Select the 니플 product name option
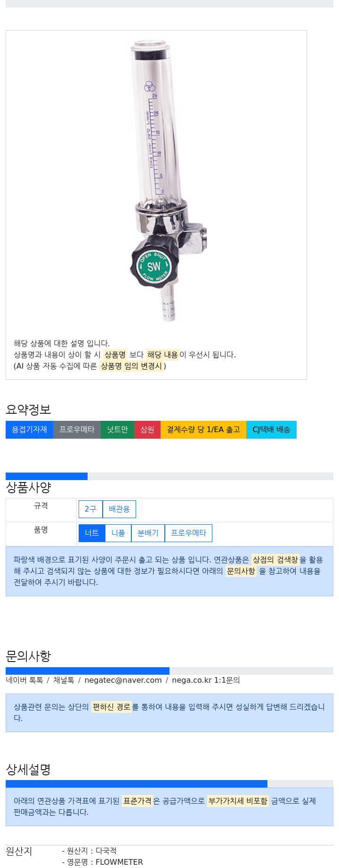Viewport: 339px width, 868px height. (x=118, y=533)
